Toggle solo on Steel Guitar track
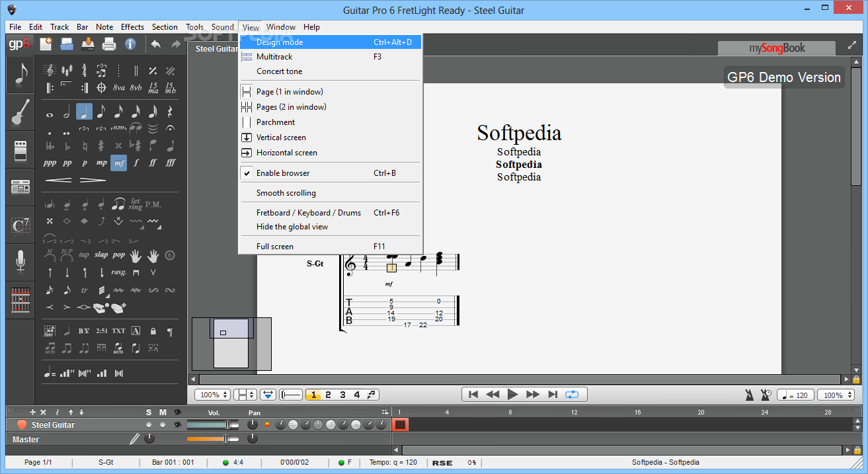This screenshot has width=868, height=474. pos(149,424)
